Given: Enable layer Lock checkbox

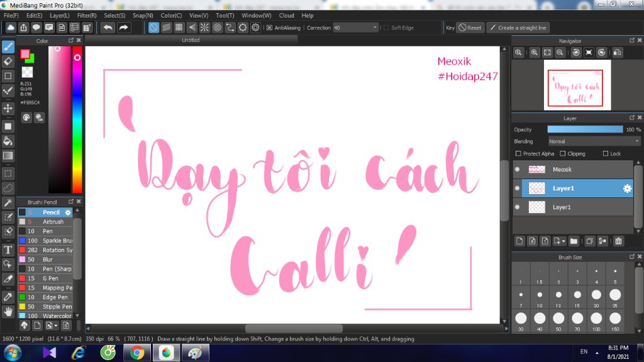Looking at the screenshot, I should click(x=606, y=153).
